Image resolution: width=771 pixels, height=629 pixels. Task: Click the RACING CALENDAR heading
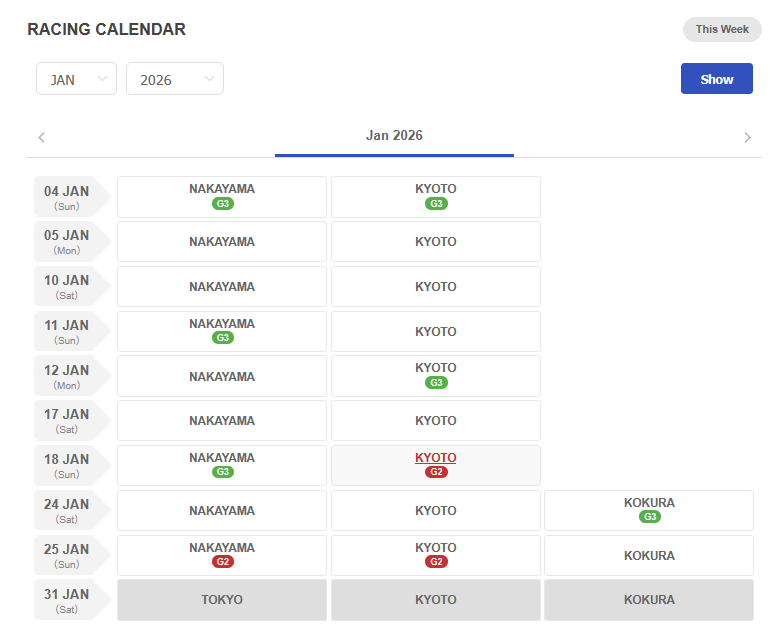pos(107,30)
